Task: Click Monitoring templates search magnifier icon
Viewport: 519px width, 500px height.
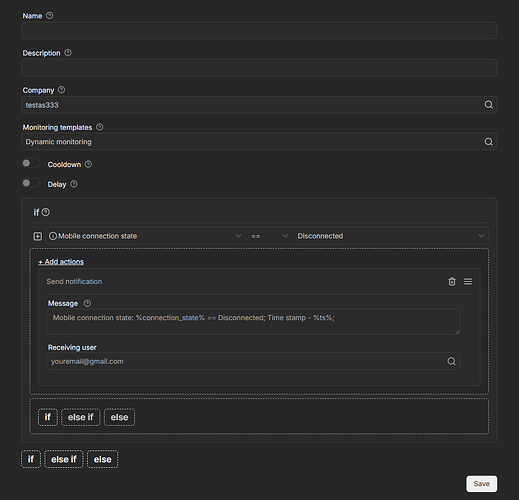Action: (x=488, y=142)
